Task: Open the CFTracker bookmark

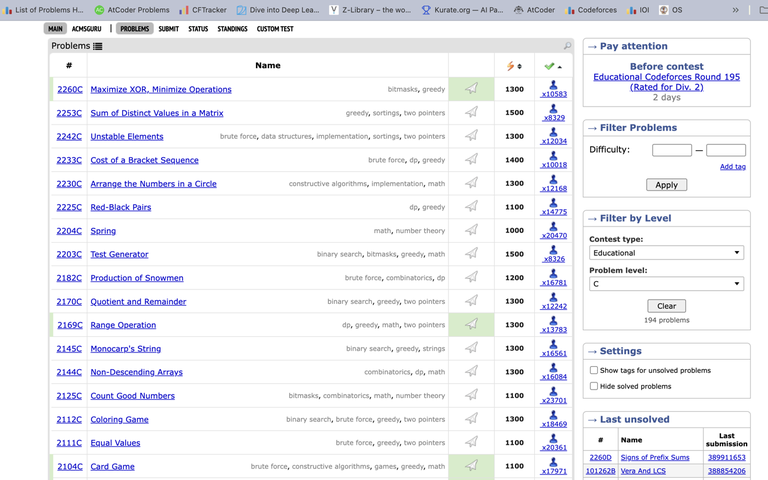Action: (203, 10)
